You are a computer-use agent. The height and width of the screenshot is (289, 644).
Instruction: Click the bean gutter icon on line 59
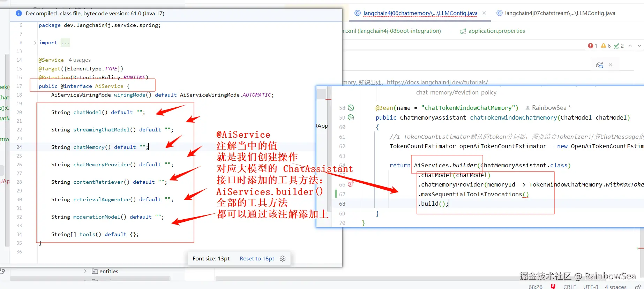351,117
